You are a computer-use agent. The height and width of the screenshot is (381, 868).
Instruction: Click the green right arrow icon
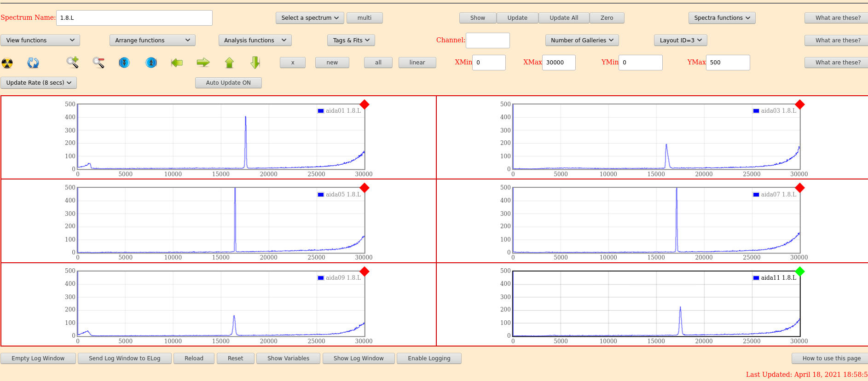pos(203,63)
